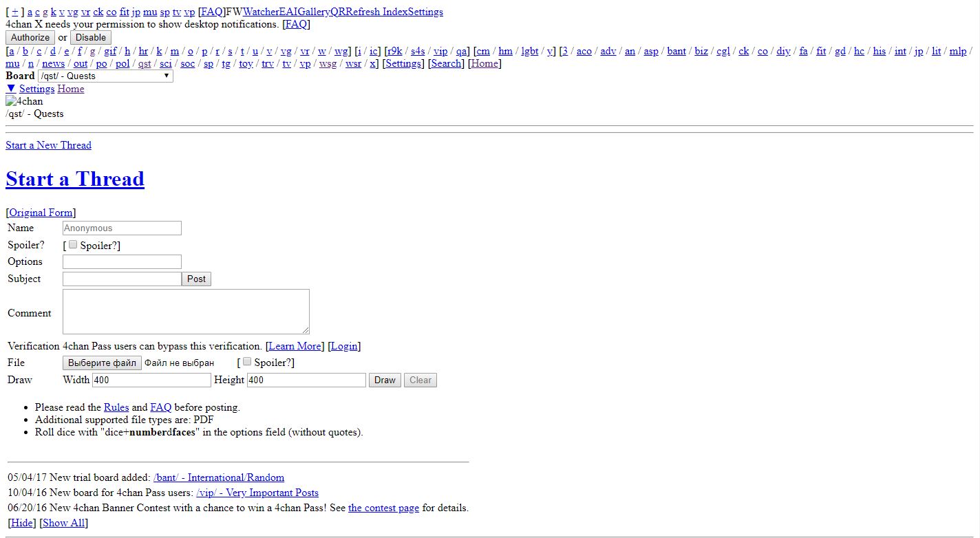Open FAQ link next to notification message
This screenshot has width=980, height=538.
click(x=296, y=24)
